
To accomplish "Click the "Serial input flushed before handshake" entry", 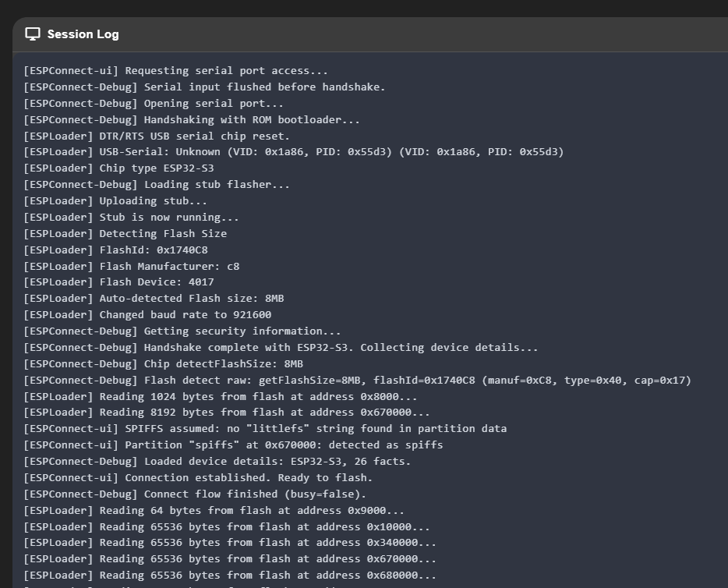I will point(204,87).
